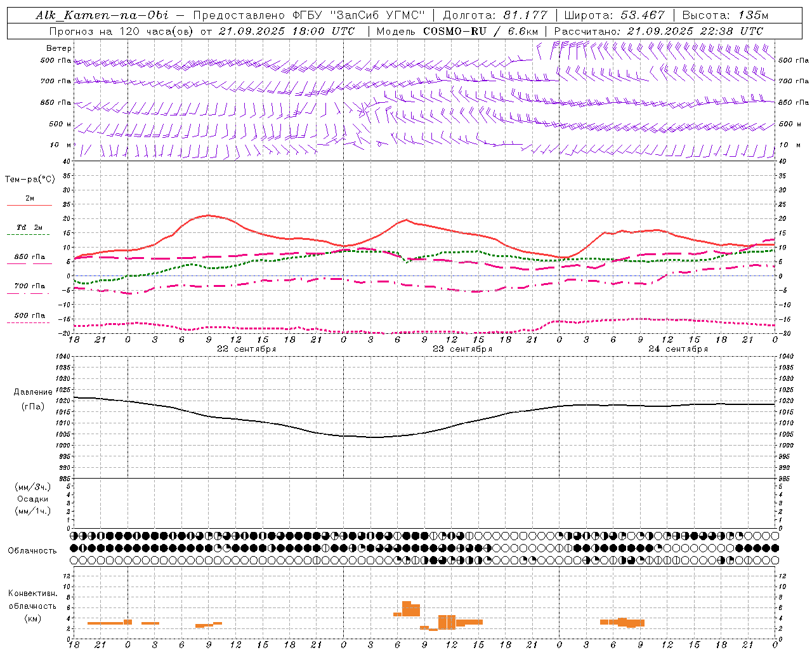This screenshot has height=650, width=812.
Task: Click the Осадки panel label
Action: coord(32,499)
